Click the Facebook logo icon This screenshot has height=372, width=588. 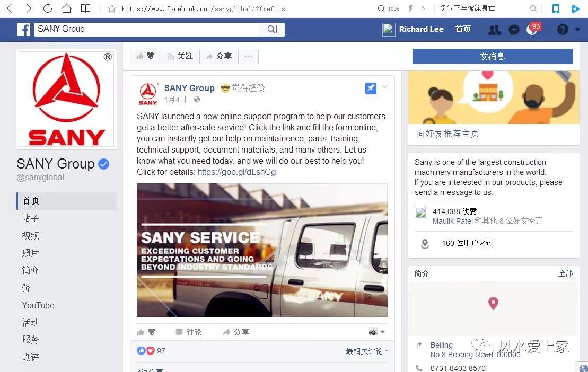point(24,29)
